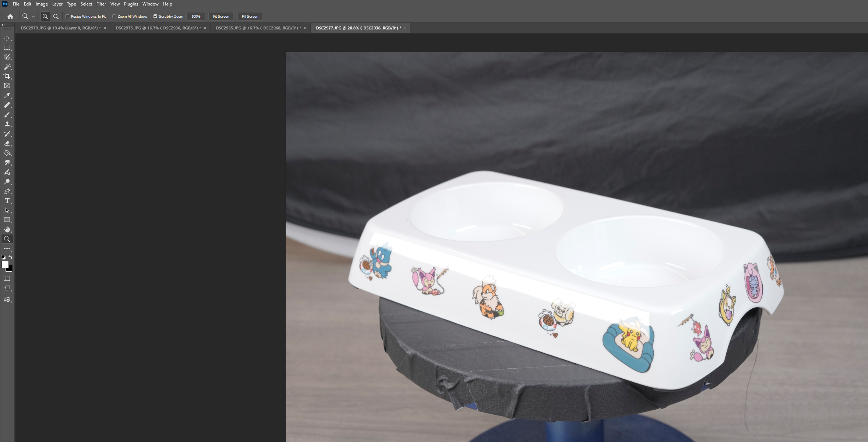Select the Quick Selection tool
Image resolution: width=868 pixels, height=442 pixels.
(x=7, y=57)
